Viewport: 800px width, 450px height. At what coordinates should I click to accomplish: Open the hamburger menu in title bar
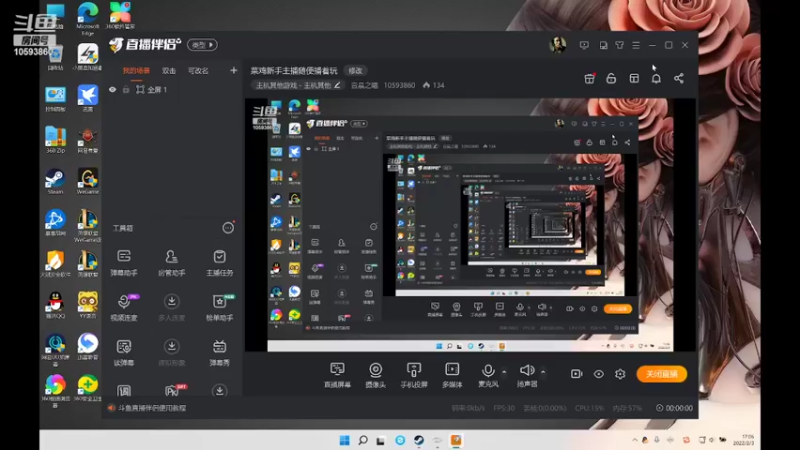(x=636, y=45)
